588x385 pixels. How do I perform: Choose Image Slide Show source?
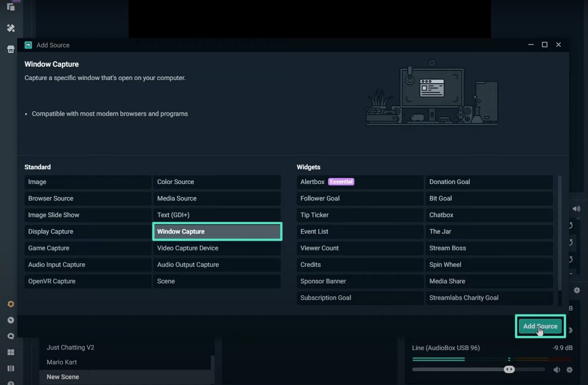[x=88, y=215]
